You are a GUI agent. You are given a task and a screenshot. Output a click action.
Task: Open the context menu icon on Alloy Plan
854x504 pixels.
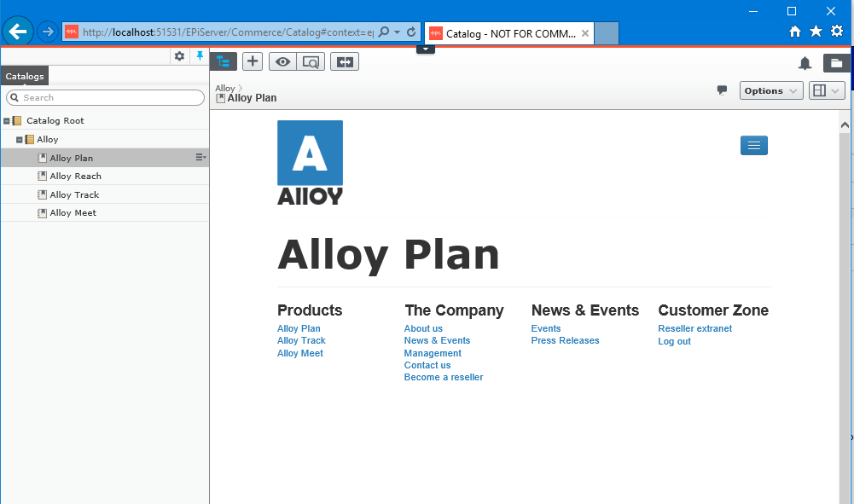tap(200, 157)
